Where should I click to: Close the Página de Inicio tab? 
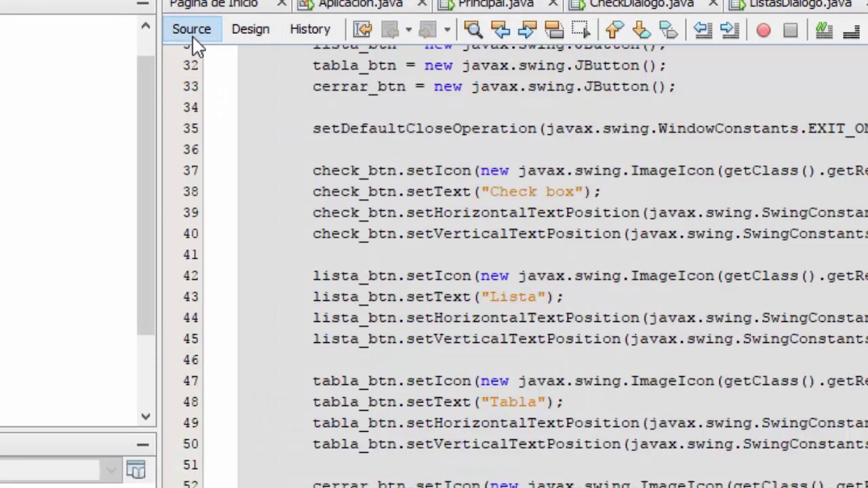tap(281, 4)
